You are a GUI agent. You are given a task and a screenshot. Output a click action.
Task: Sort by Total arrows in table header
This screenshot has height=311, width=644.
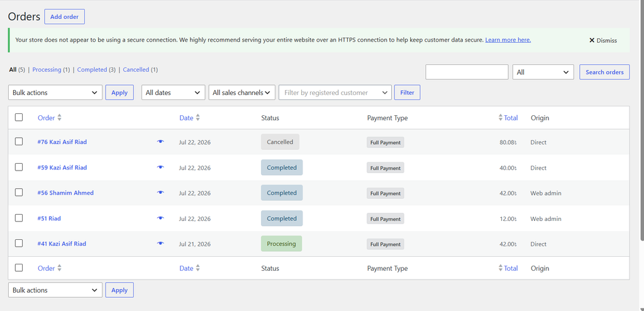click(500, 118)
